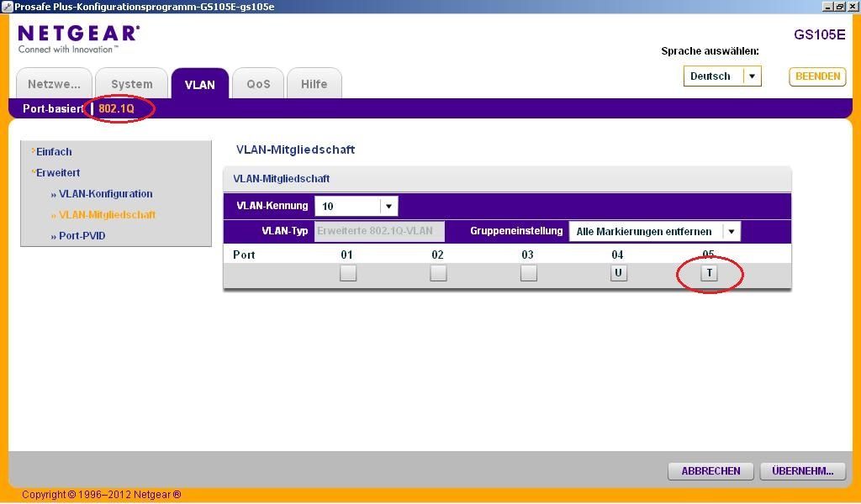Open the Erweitert section
The height and width of the screenshot is (504, 861).
(x=58, y=173)
